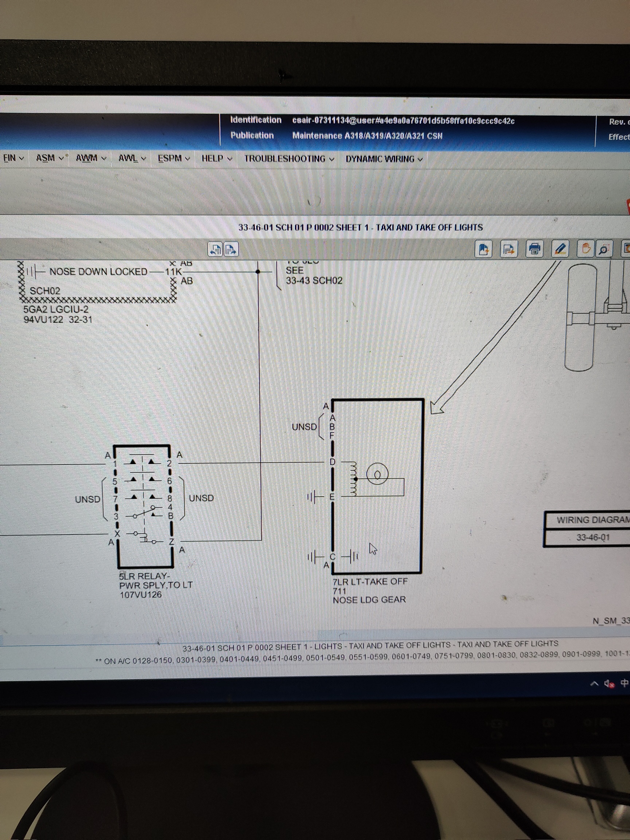Click the SCH02 reference under NOSE DOWN LOCKED
The width and height of the screenshot is (630, 840).
click(x=45, y=291)
